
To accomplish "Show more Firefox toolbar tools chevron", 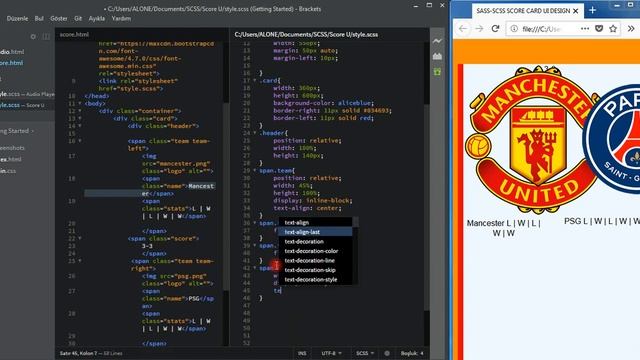I will coord(631,29).
